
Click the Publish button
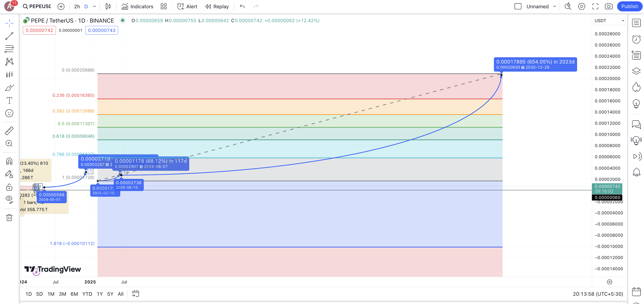[629, 6]
